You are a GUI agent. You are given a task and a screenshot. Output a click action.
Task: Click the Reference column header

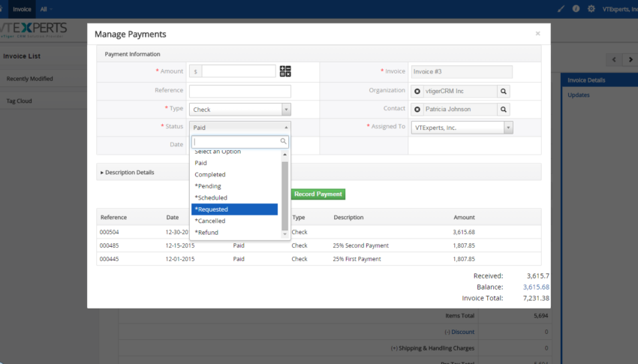click(113, 217)
